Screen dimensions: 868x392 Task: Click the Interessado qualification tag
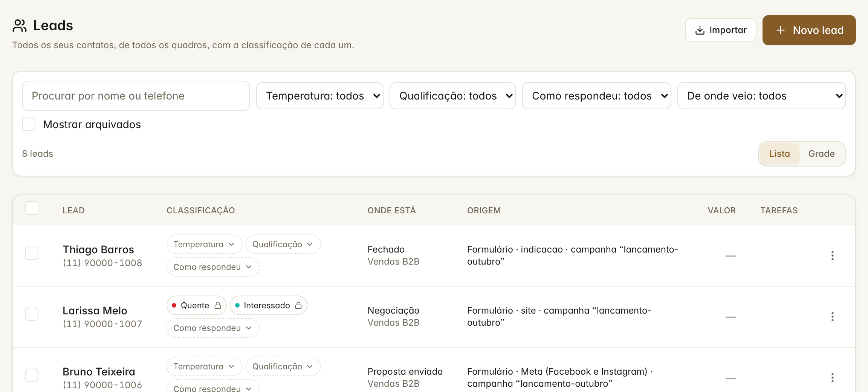pyautogui.click(x=268, y=305)
